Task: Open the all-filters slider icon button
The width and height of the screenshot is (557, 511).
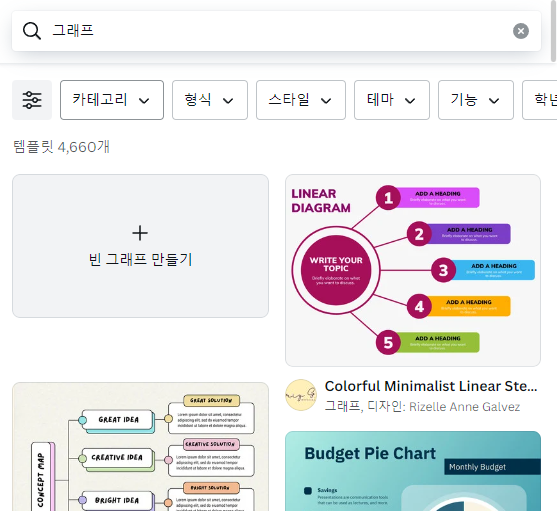Action: (32, 100)
